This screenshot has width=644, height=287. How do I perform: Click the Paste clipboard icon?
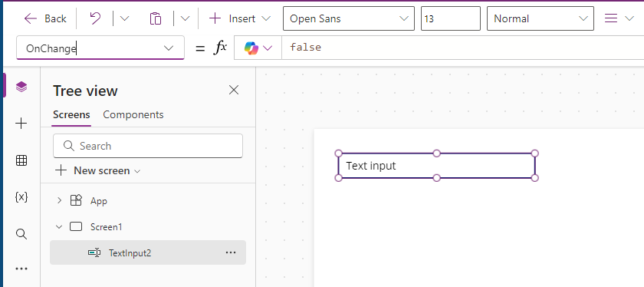(x=155, y=18)
